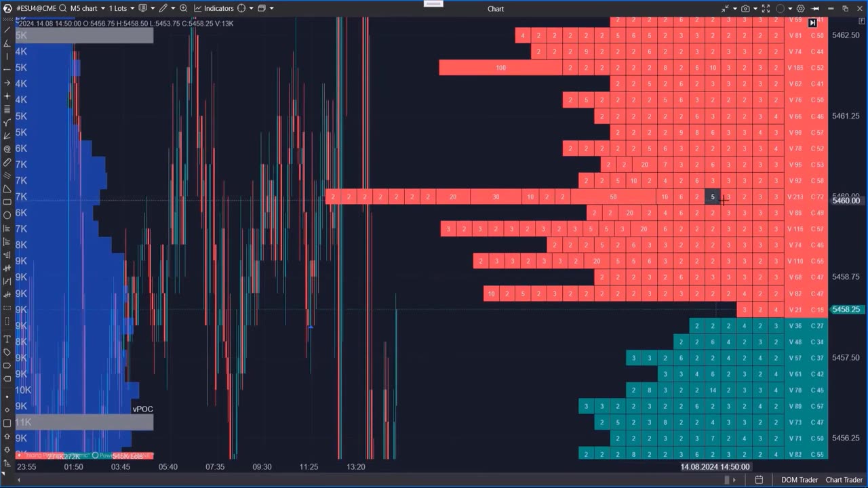Click the platform logo icon at top-left

click(x=8, y=8)
